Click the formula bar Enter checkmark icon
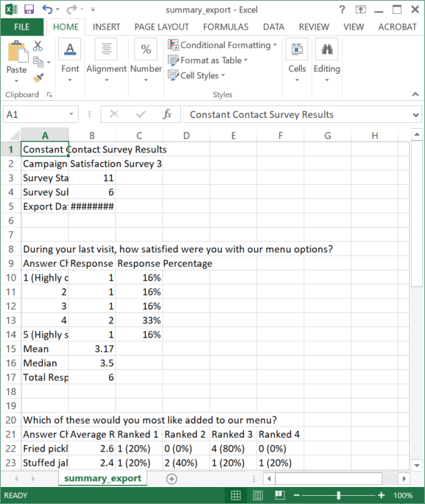 pos(141,114)
